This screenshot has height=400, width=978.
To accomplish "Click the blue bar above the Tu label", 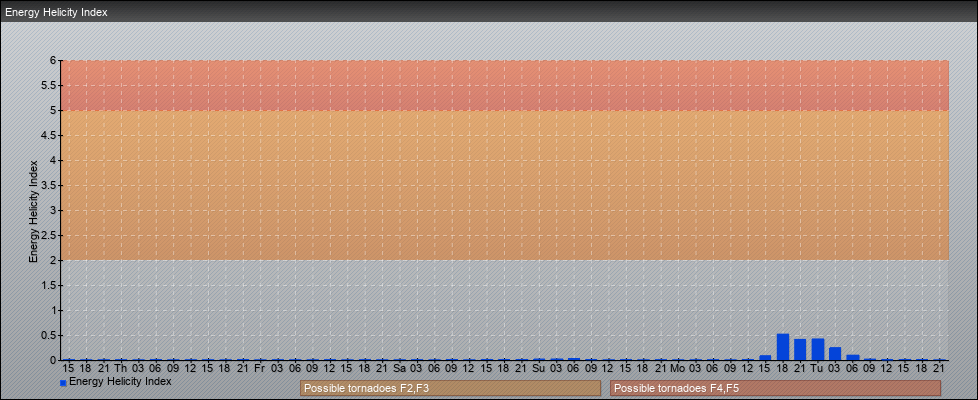I will point(817,349).
